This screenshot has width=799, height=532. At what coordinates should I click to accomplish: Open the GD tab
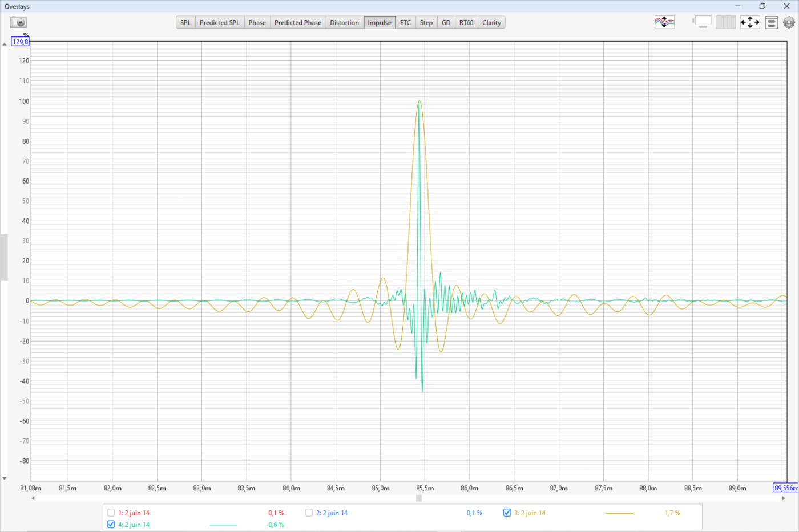click(446, 23)
